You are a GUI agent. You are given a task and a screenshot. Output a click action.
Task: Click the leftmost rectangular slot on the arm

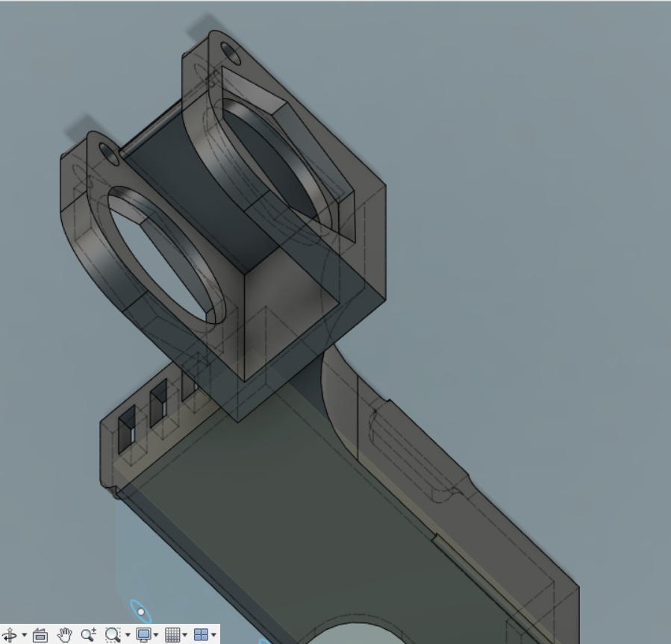[x=127, y=428]
